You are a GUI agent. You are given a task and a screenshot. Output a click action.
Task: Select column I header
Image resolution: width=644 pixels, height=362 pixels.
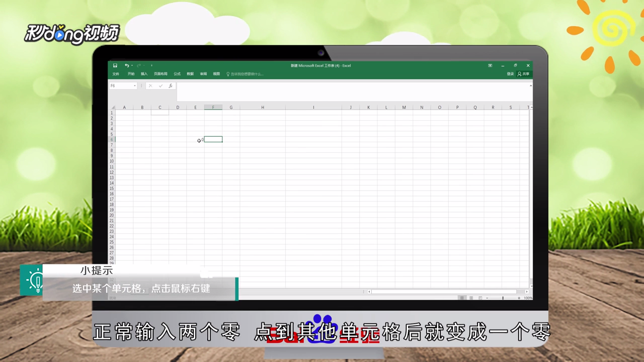coord(313,108)
